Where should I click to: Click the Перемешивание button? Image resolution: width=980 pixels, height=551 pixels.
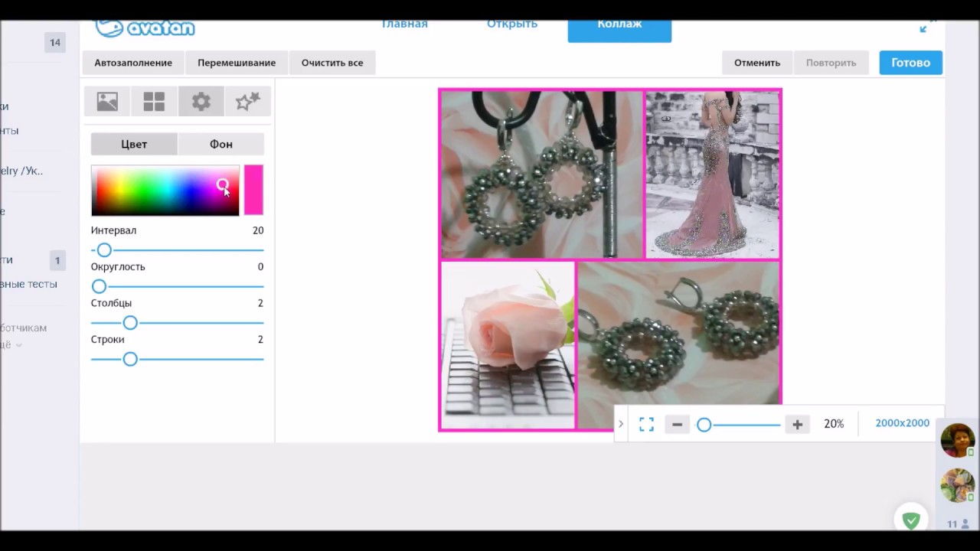click(237, 63)
